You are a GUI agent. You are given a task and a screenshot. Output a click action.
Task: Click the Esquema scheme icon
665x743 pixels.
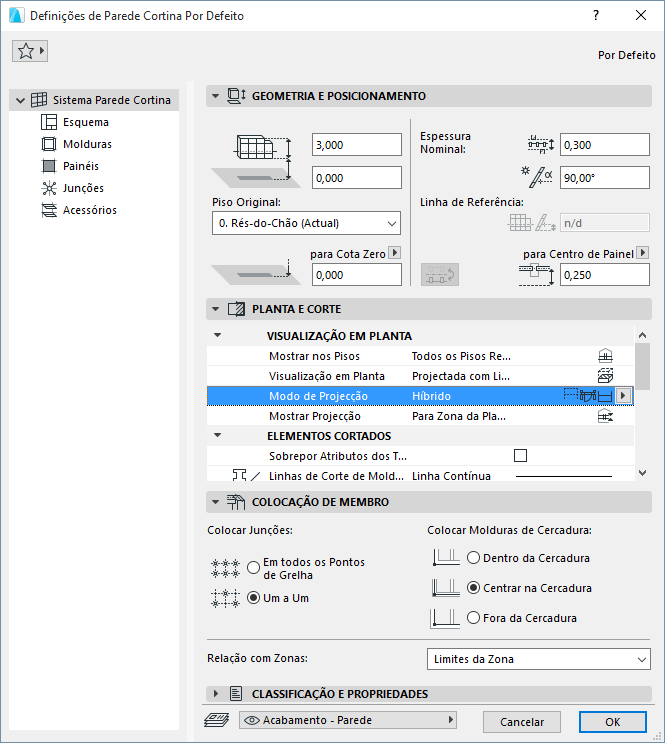click(x=49, y=122)
